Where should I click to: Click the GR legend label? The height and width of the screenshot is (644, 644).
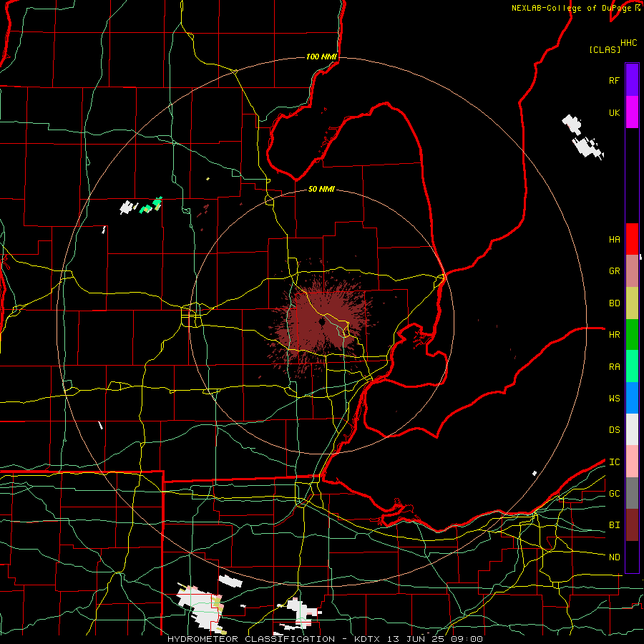(x=614, y=271)
